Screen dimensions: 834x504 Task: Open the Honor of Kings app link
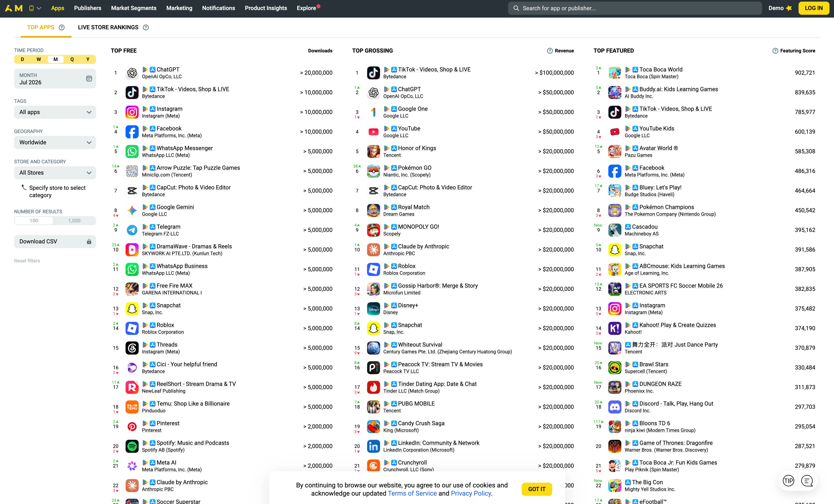pos(417,148)
